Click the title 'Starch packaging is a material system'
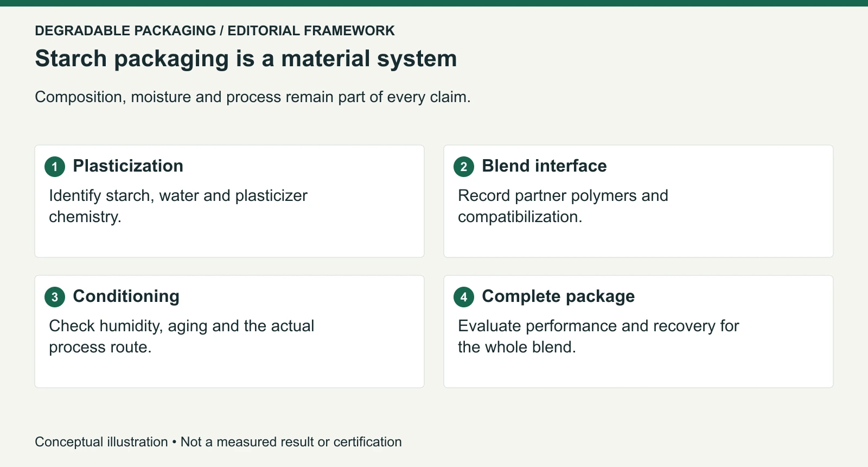 pyautogui.click(x=246, y=59)
